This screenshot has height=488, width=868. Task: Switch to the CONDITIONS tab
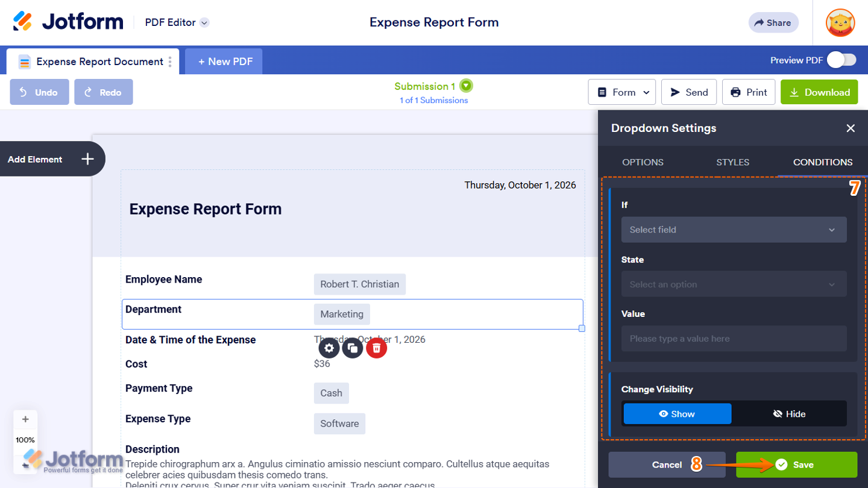[x=823, y=162]
